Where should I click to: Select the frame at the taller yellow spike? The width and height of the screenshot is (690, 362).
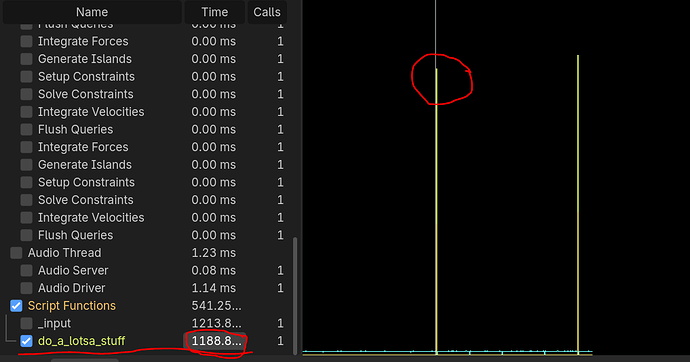coord(578,204)
